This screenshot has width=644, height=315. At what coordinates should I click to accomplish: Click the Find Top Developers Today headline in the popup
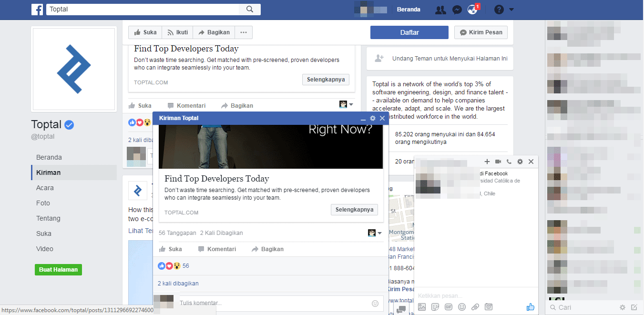coord(217,179)
